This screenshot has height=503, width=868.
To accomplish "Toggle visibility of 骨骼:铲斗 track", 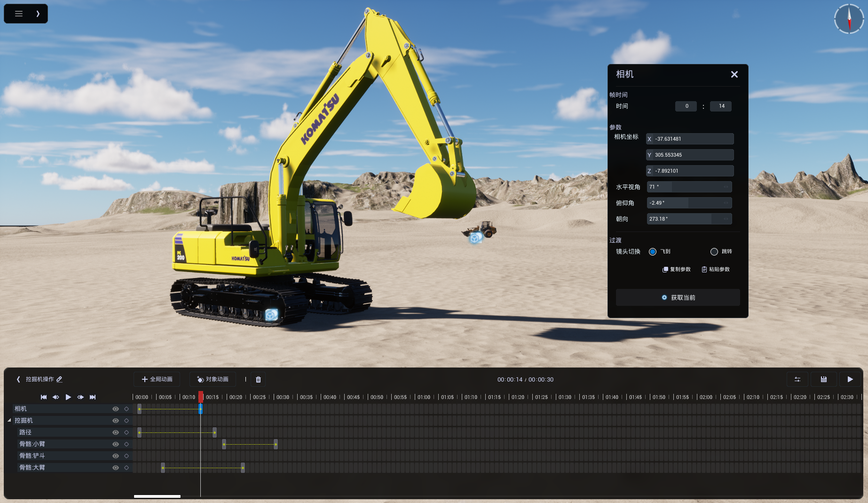I will (115, 456).
